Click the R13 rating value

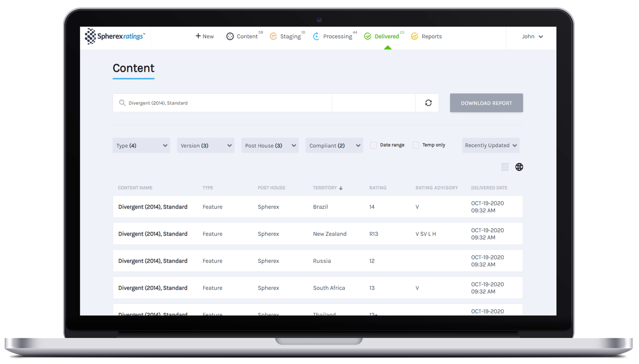tap(374, 234)
